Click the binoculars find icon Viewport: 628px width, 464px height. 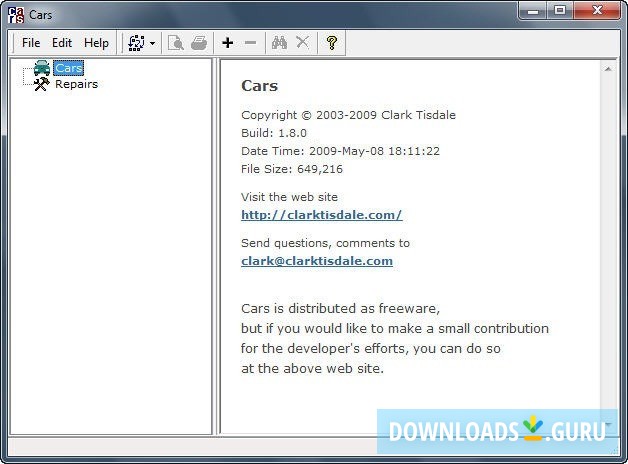point(280,42)
